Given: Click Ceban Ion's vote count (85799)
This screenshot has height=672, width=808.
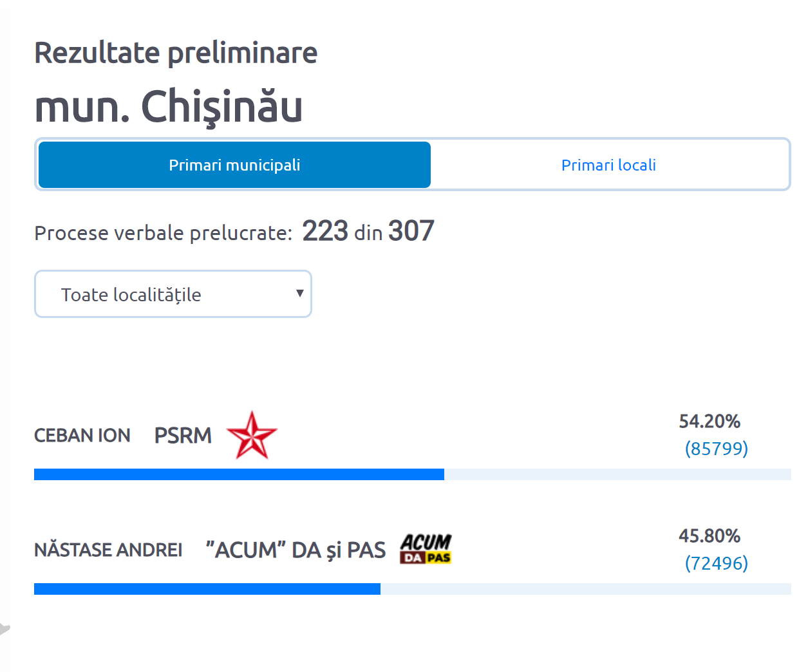Looking at the screenshot, I should [x=716, y=449].
